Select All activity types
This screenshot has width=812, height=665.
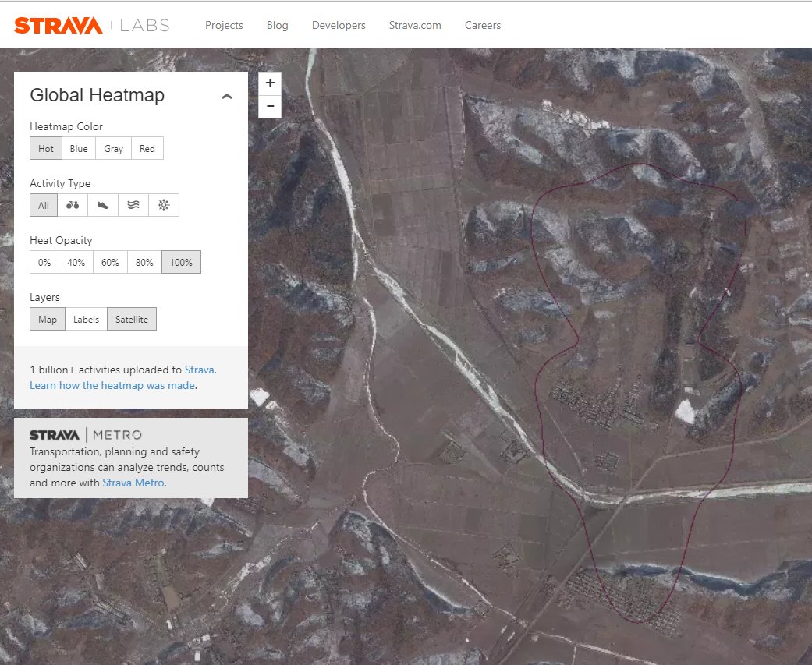(44, 205)
